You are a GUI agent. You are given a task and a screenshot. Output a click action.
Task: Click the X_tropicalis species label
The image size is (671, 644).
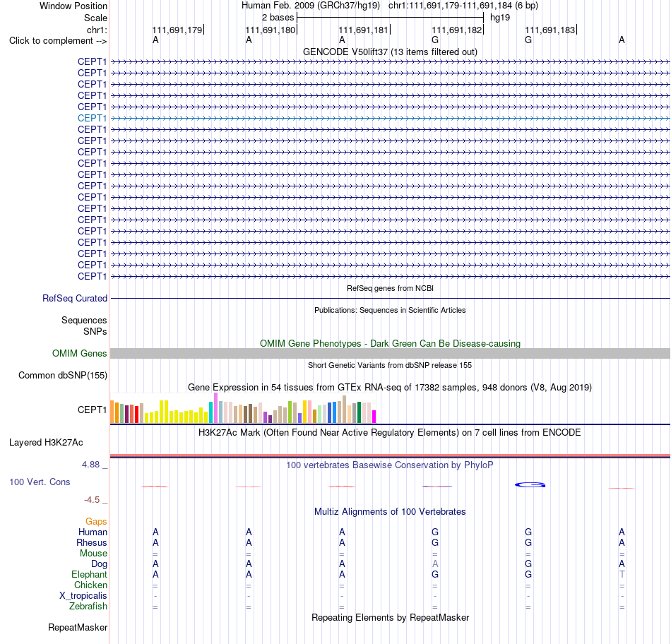(x=83, y=596)
